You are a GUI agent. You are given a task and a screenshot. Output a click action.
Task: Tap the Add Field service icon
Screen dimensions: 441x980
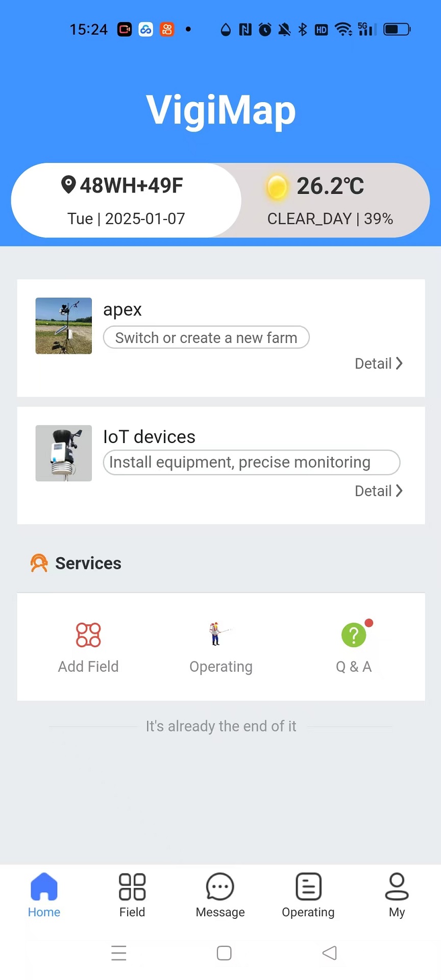pos(88,635)
